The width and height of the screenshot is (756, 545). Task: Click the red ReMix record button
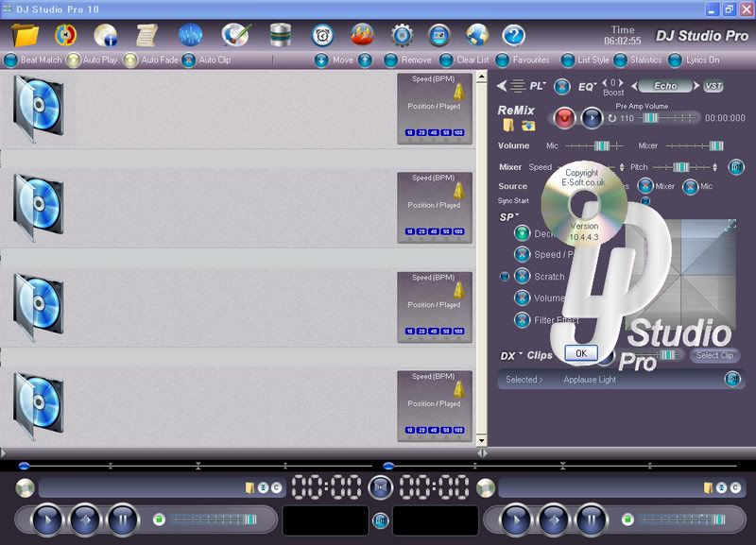564,118
